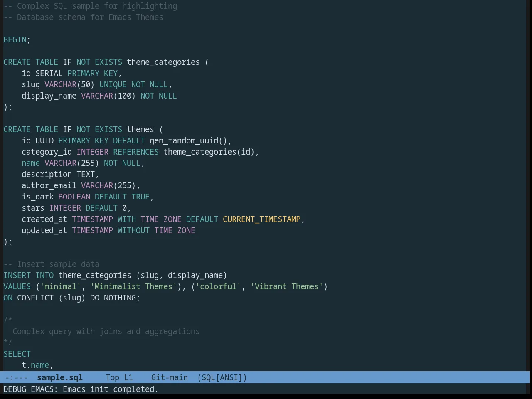Screen dimensions: 532x399
Task: Click BOOLEAN on the is_dark line
Action: (x=74, y=197)
